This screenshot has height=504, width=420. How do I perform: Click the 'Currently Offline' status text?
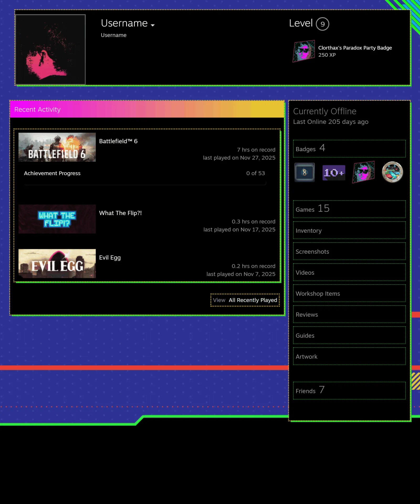tap(325, 111)
